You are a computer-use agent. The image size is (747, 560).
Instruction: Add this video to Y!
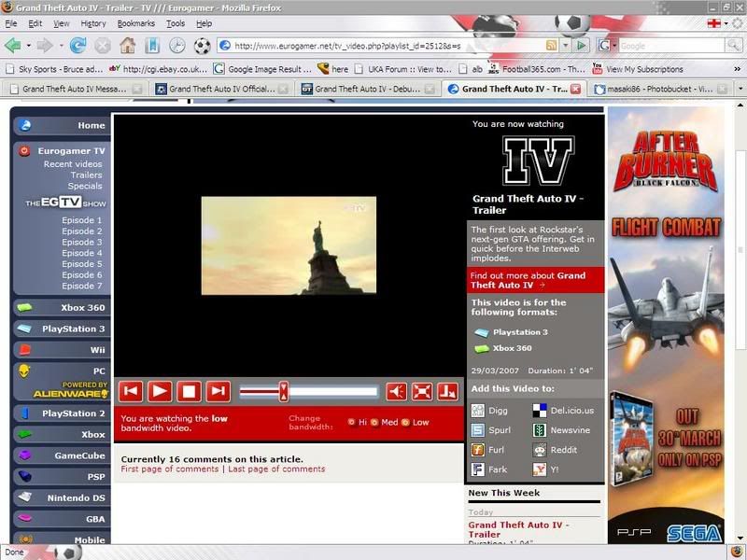click(546, 469)
